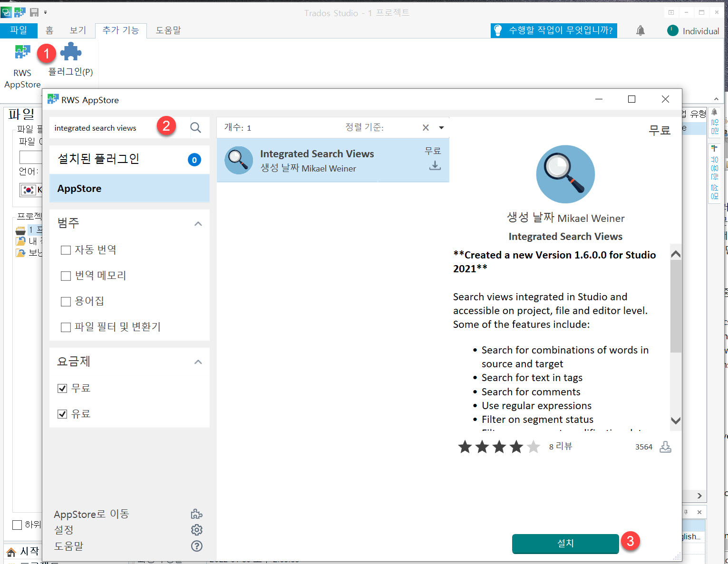Click the AppStore로 이동 icon
Viewport: 728px width, 564px height.
196,514
